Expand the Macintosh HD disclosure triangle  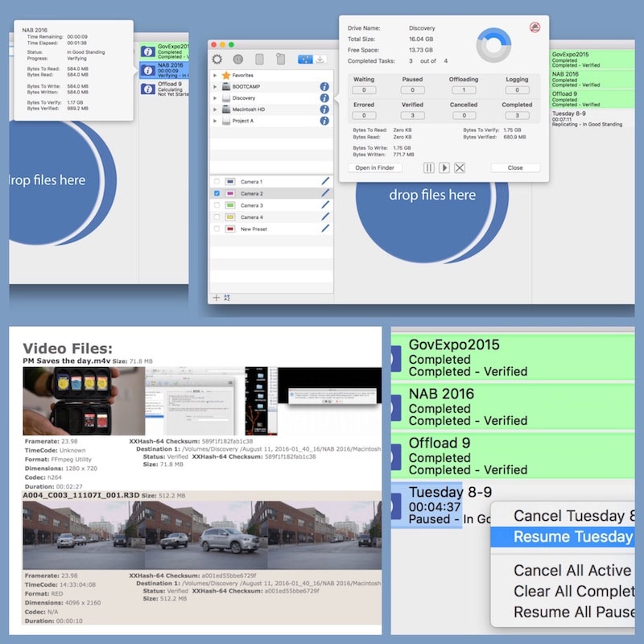[215, 109]
